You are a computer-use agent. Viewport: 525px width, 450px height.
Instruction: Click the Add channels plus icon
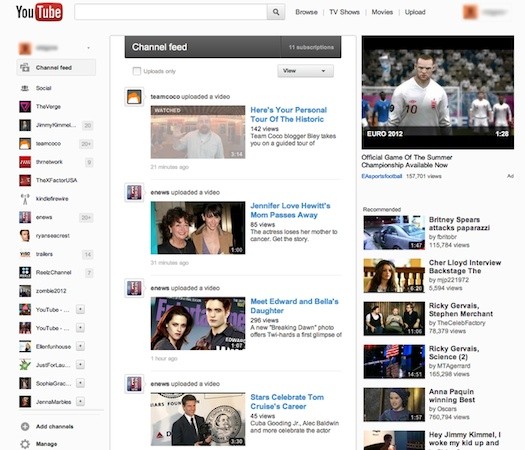(25, 427)
